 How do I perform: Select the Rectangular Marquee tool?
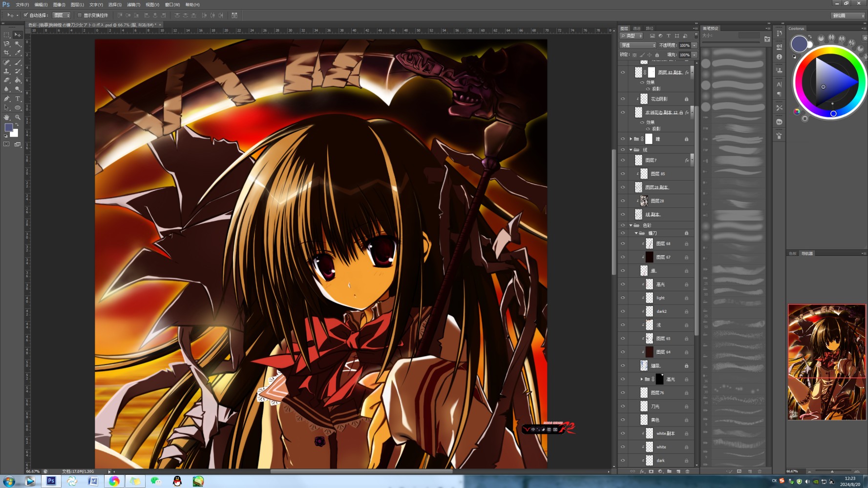coord(7,35)
